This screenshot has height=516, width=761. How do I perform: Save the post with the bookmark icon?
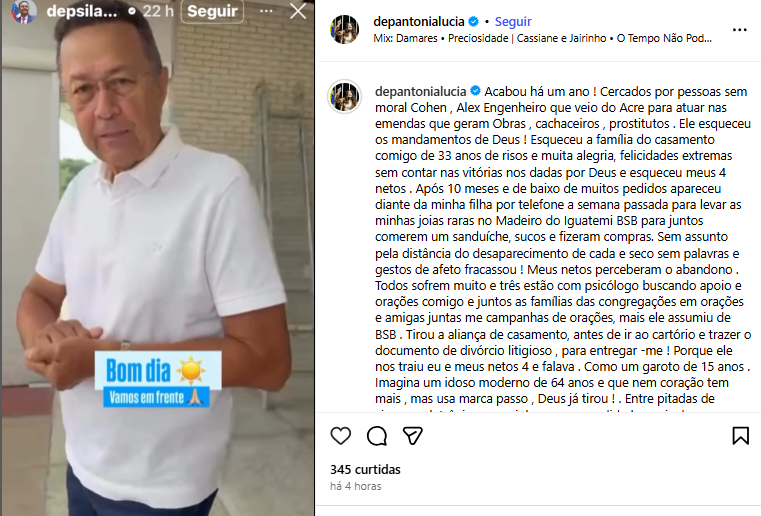[741, 436]
